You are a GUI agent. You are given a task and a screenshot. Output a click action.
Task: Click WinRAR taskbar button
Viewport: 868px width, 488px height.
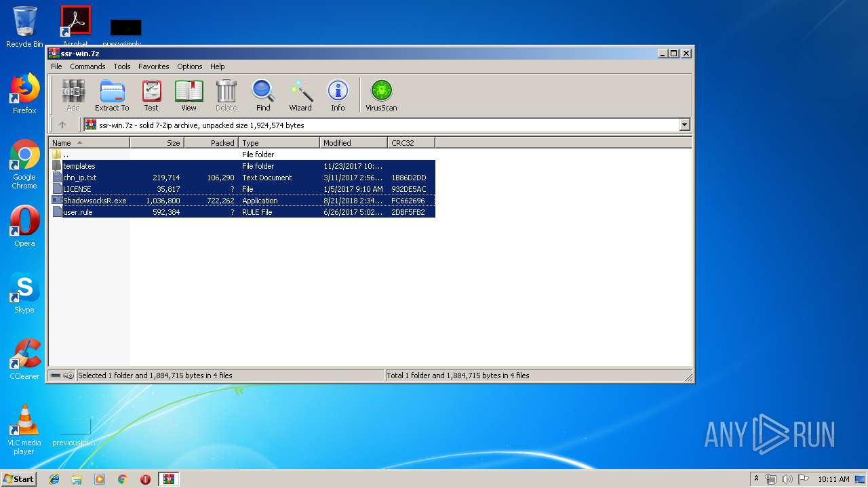point(168,479)
